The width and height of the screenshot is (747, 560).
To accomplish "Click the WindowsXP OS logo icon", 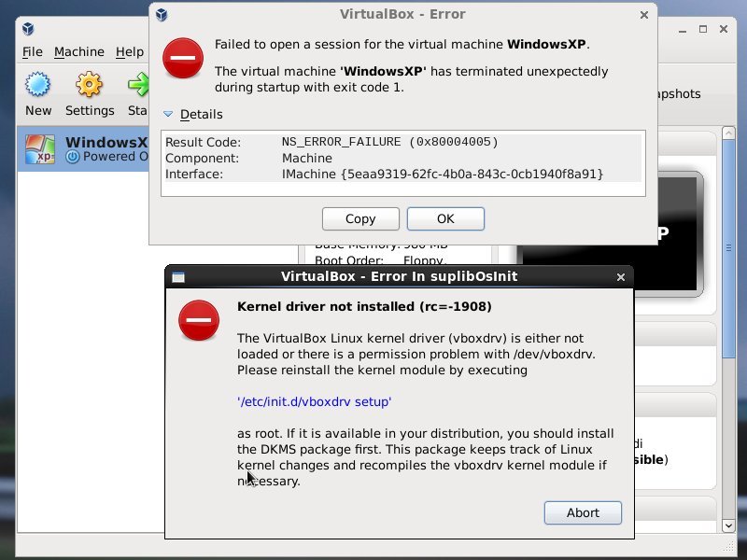I will tap(40, 150).
